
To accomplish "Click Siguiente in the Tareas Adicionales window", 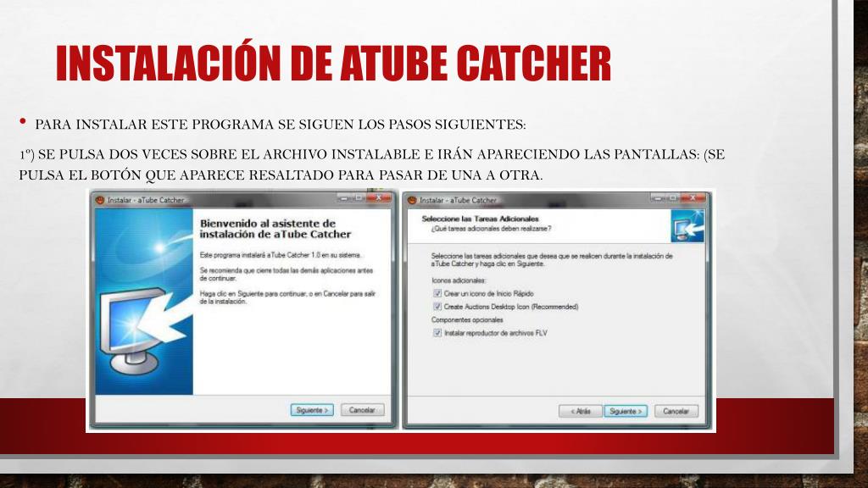I will pos(626,411).
